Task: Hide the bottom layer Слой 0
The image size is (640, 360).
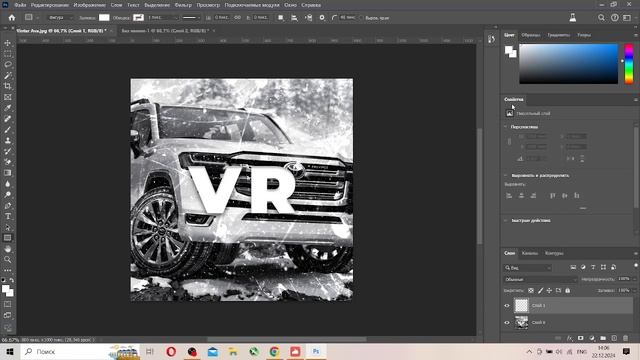Action: [507, 322]
